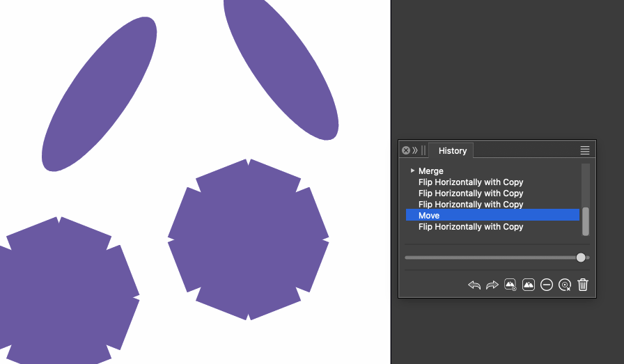Click the History list vertical scrollbar thumb
Screen dimensions: 624x364
586,221
